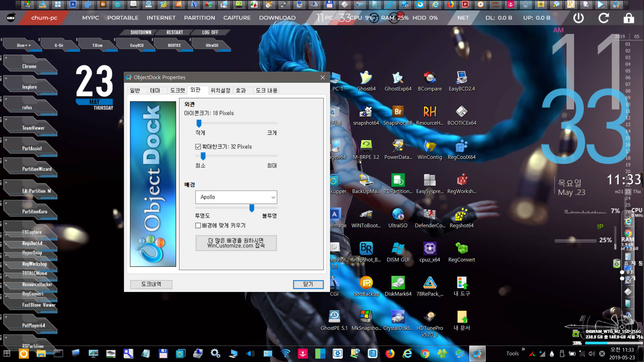The image size is (644, 362).
Task: Open snapshot64 desktop icon
Action: click(366, 116)
